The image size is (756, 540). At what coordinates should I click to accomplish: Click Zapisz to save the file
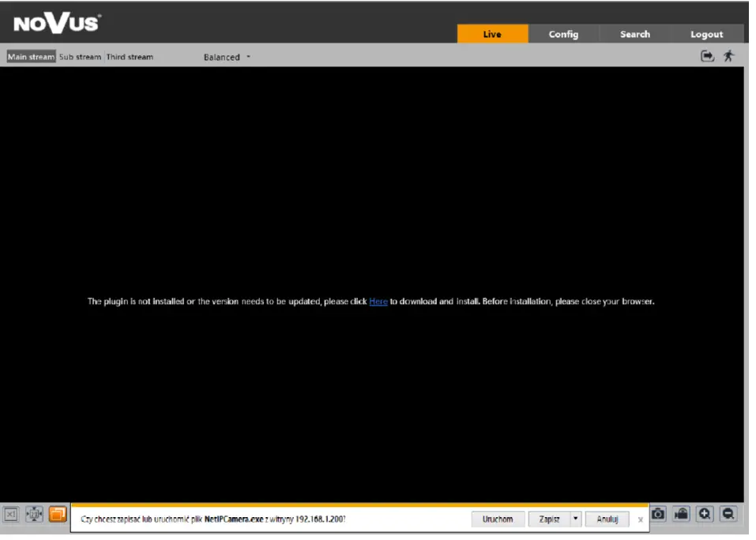click(x=549, y=519)
